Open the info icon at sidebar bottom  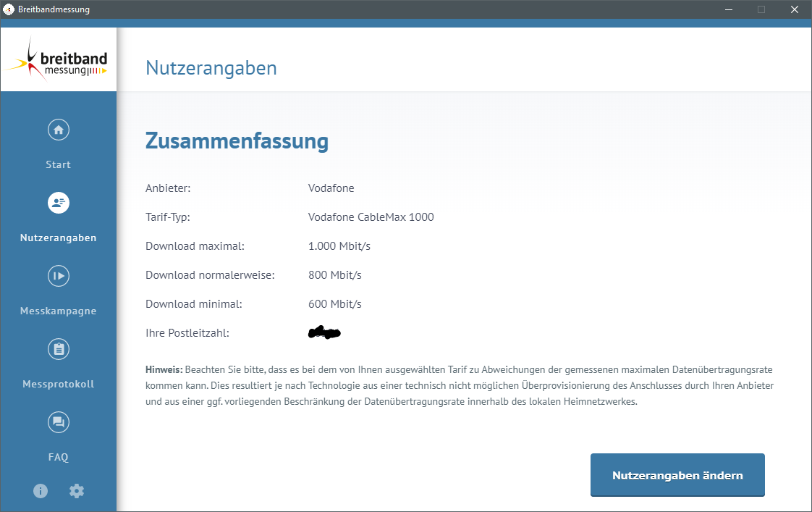(41, 491)
